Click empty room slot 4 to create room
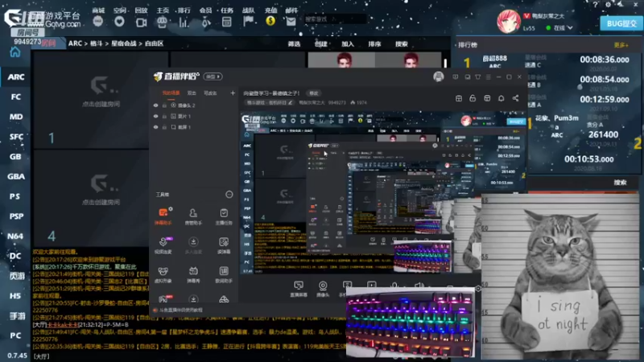Viewport: 644px width, 362px height. [x=91, y=199]
